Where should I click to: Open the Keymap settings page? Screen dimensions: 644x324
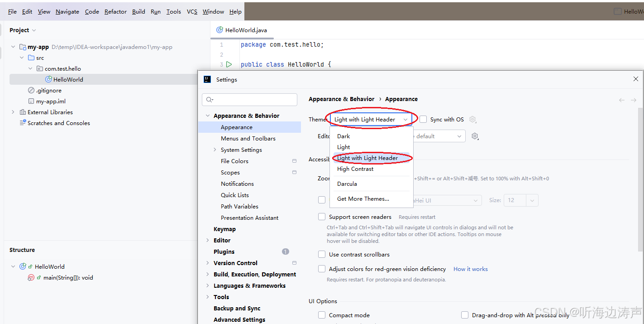(x=224, y=229)
